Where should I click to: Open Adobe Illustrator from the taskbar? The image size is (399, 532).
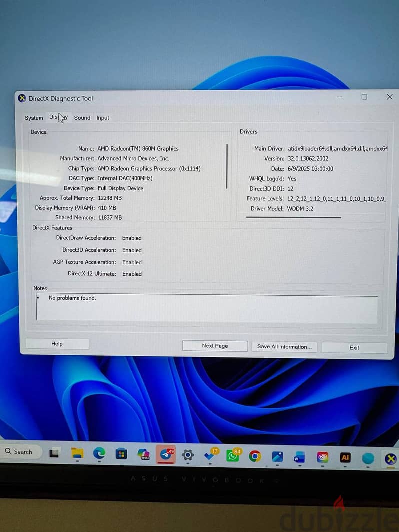click(x=345, y=457)
